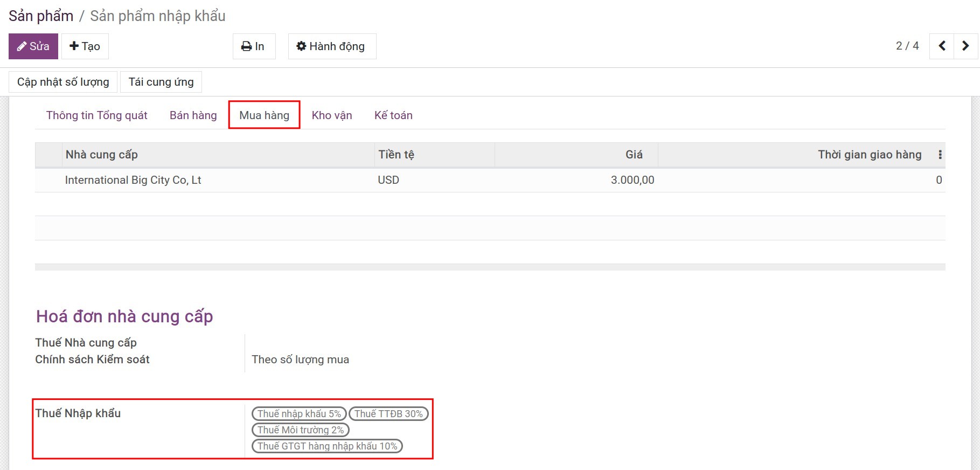The width and height of the screenshot is (980, 470).
Task: Click Cập nhật số lượng button
Action: (63, 82)
